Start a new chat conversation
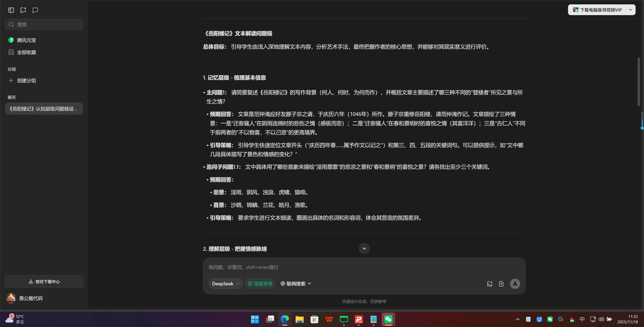644x327 pixels. 23,10
